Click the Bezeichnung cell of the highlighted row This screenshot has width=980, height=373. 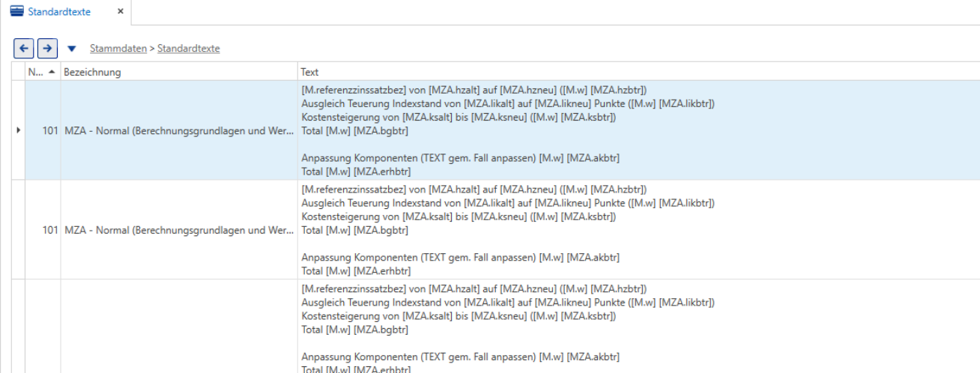tap(179, 130)
